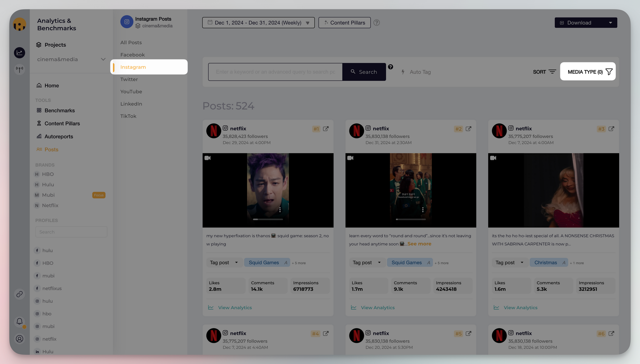640x364 pixels.
Task: Open external link for netflix post #1
Action: 326,129
